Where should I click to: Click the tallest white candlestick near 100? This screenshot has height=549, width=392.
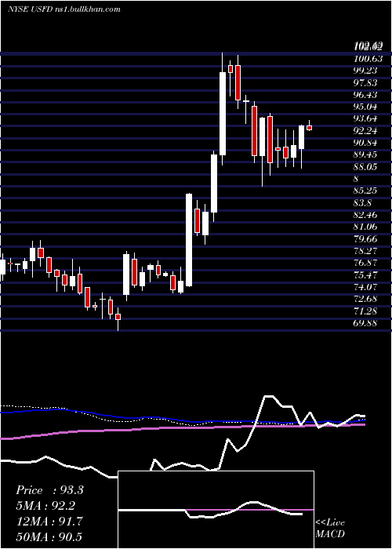coord(223,114)
